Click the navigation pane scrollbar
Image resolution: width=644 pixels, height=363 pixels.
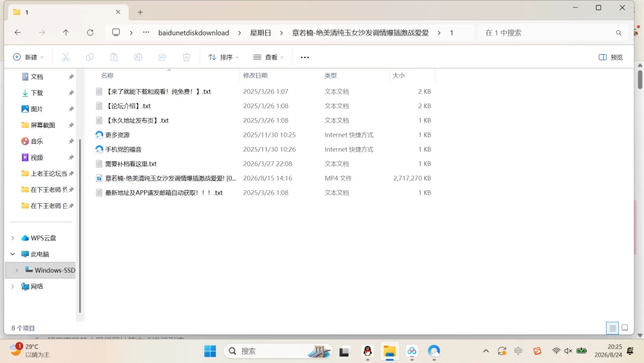point(80,226)
